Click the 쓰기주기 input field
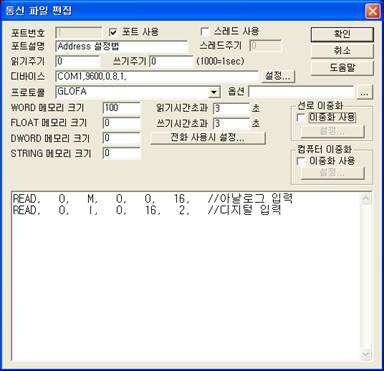This screenshot has height=371, width=384. (x=171, y=61)
